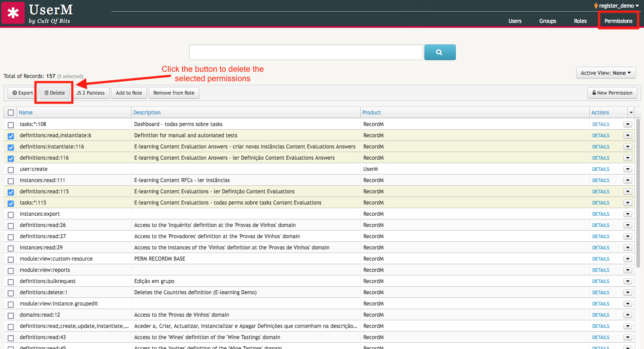Click the table's vertical scrollbar

638,193
